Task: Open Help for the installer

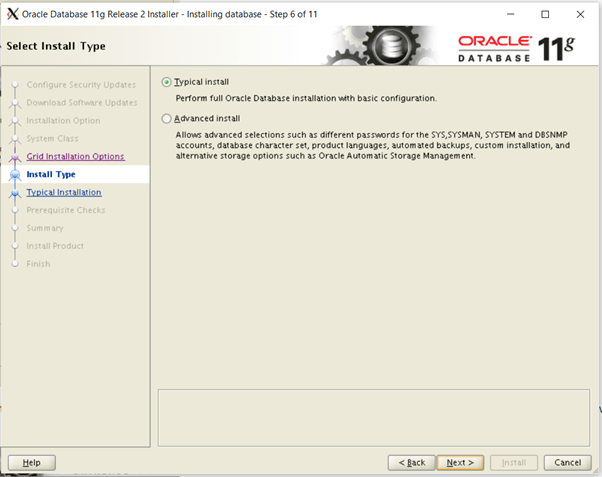Action: coord(31,462)
